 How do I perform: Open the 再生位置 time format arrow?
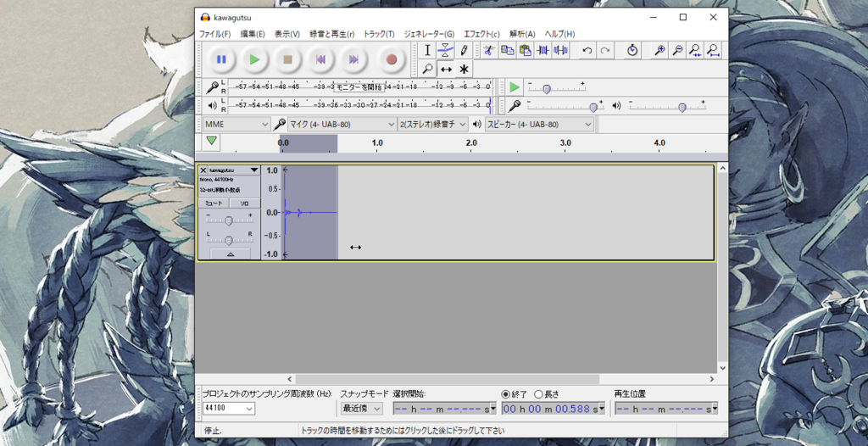point(715,409)
